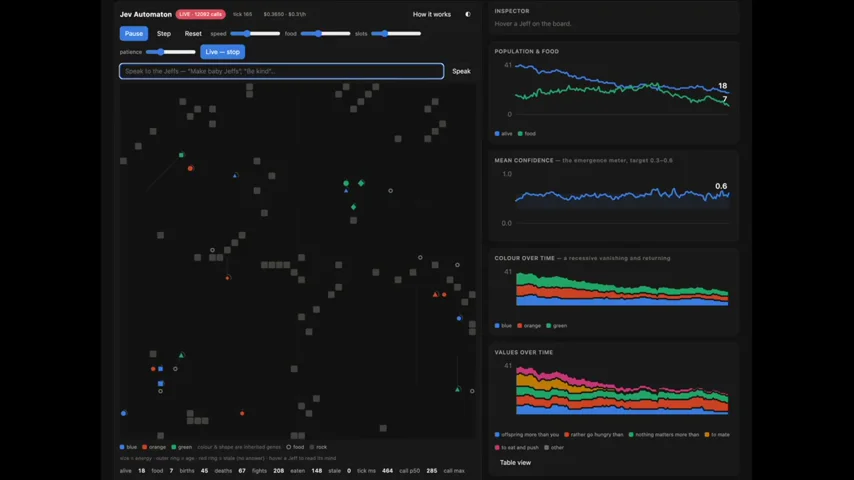Click the orange triangle Jeff on right side

[x=435, y=294]
